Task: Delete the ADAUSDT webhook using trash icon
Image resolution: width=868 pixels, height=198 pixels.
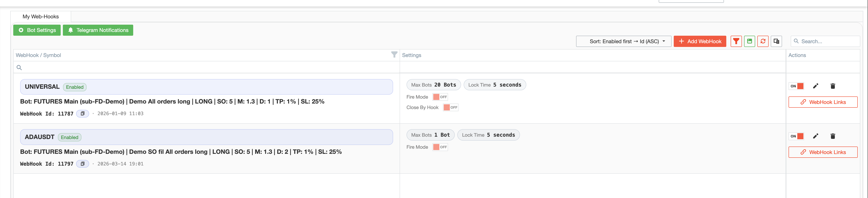Action: [x=833, y=136]
